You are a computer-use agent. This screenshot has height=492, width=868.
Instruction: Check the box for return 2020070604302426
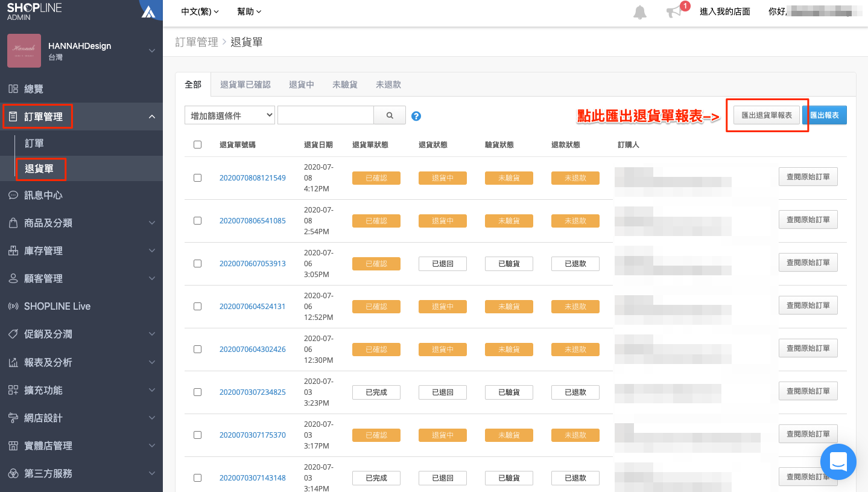[x=197, y=350]
